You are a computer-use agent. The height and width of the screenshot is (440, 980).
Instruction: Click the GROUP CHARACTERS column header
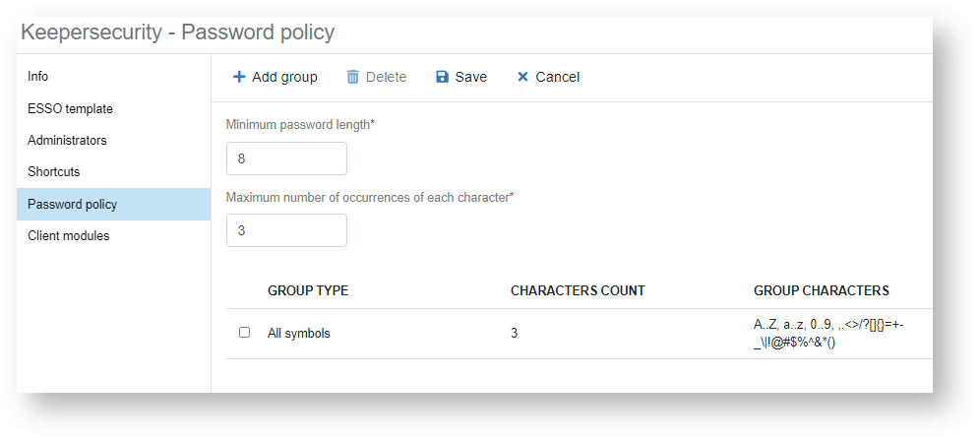click(x=821, y=290)
